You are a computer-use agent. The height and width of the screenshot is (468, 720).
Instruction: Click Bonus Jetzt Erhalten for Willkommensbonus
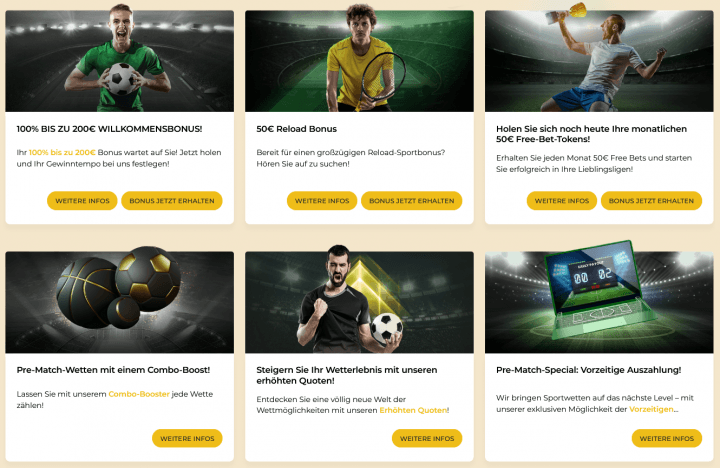click(172, 201)
